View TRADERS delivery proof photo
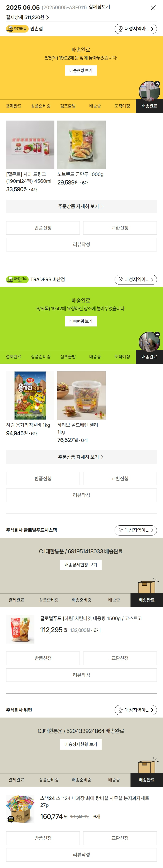 [x=149, y=342]
